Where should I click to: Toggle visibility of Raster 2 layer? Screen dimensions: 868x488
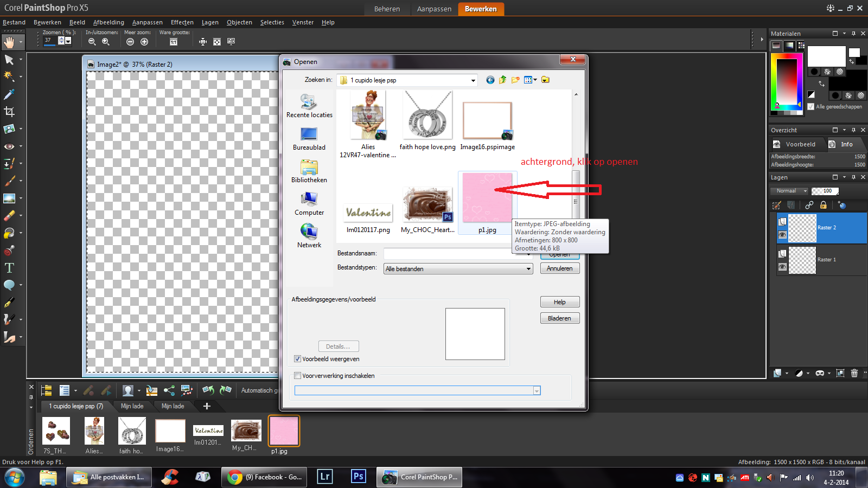coord(782,235)
